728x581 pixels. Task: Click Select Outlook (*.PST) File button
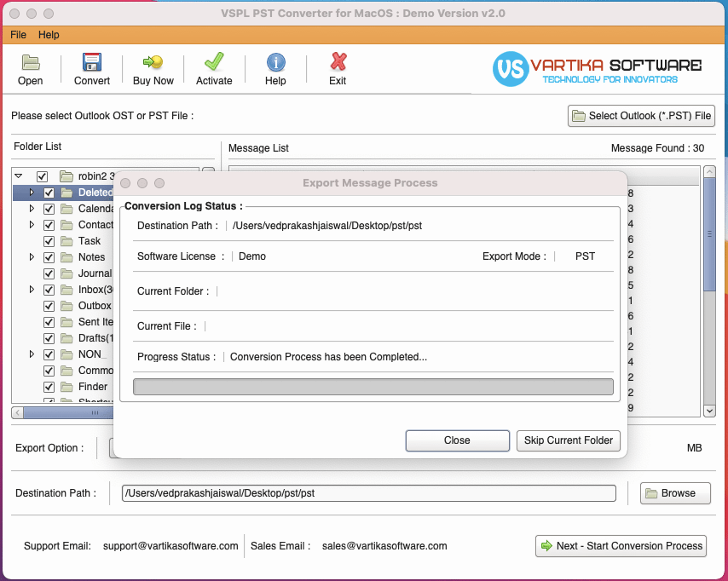point(641,116)
